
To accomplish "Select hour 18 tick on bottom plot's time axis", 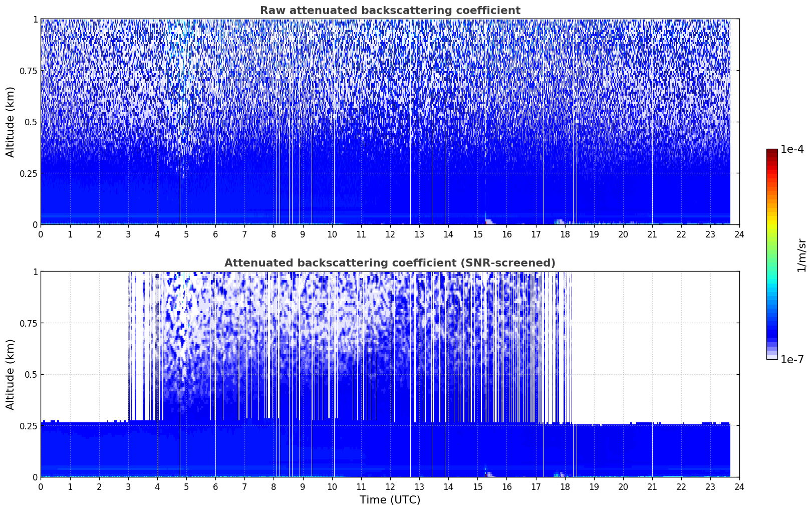I will [565, 486].
